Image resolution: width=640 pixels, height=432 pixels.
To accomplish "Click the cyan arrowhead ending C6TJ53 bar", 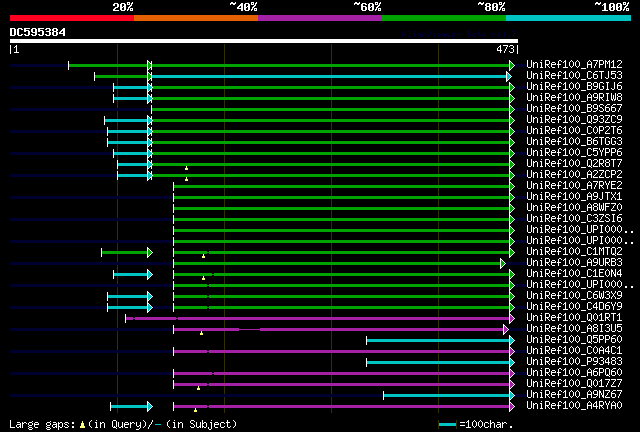I will tap(509, 76).
